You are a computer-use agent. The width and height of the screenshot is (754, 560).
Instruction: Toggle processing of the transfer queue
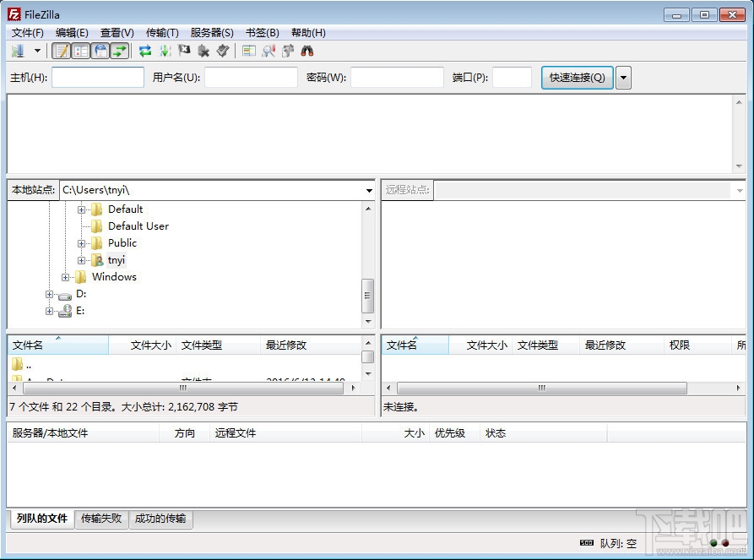click(x=165, y=51)
